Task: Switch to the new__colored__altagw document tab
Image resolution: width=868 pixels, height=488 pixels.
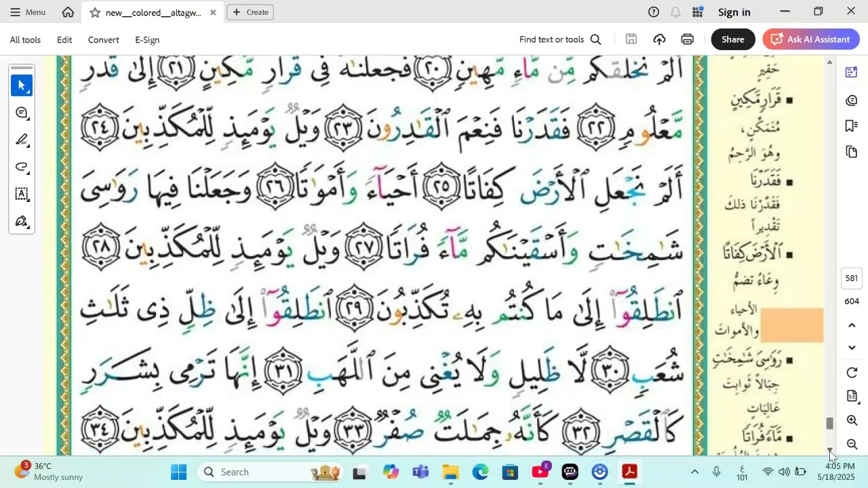Action: click(x=153, y=12)
